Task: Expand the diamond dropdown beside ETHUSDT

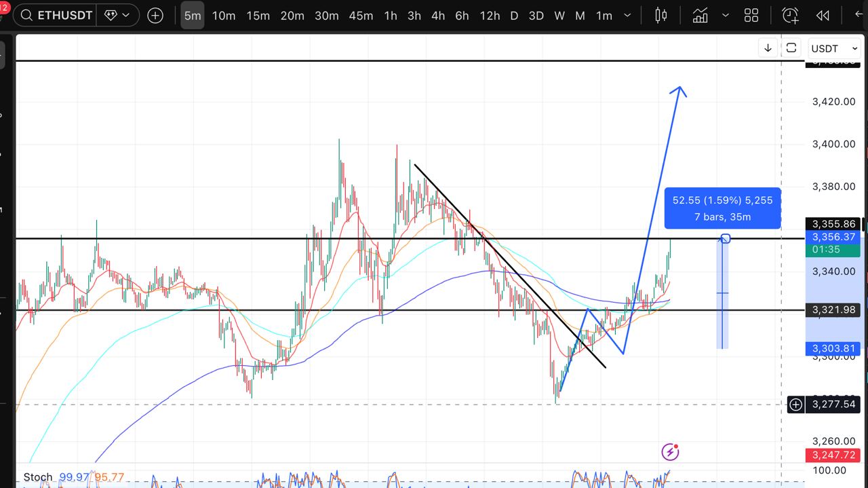Action: tap(117, 15)
